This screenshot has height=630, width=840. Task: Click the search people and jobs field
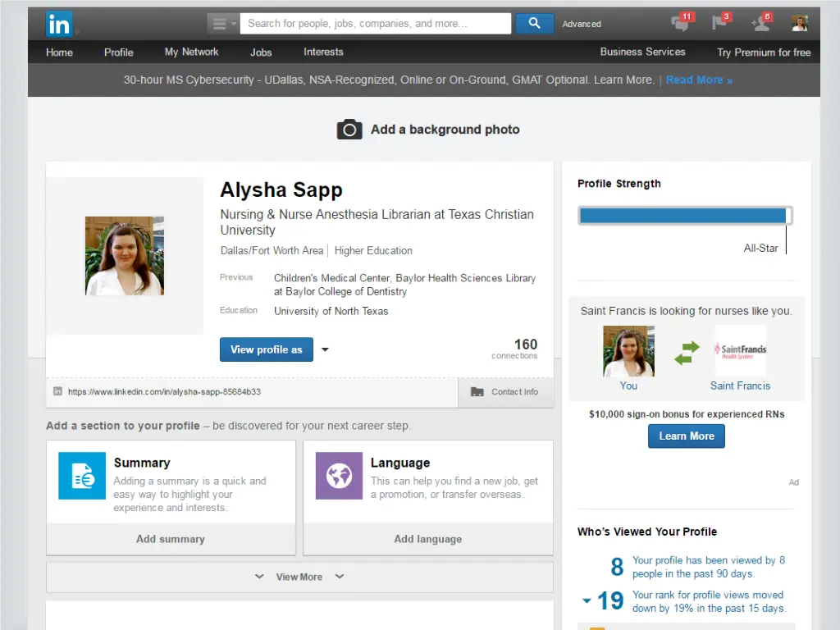click(x=376, y=24)
